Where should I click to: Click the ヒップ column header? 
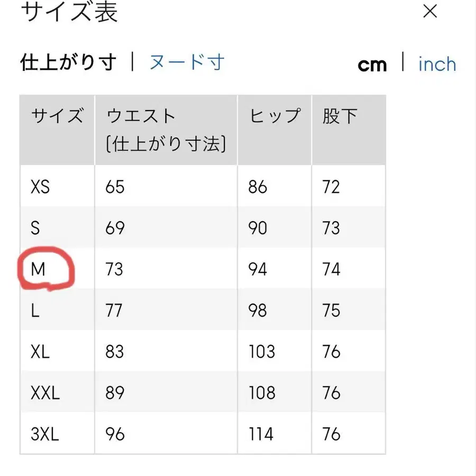tap(273, 115)
